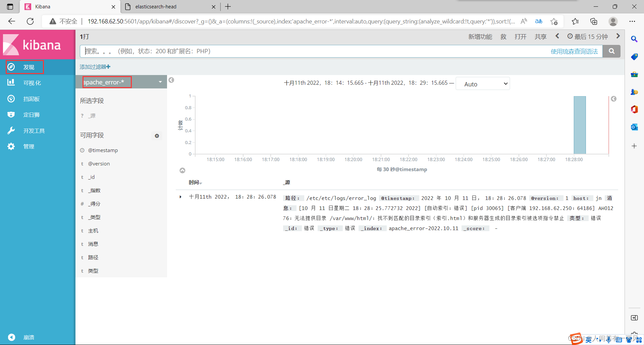Click the Timelion mask icon
Viewport: 644px width, 345px height.
11,115
